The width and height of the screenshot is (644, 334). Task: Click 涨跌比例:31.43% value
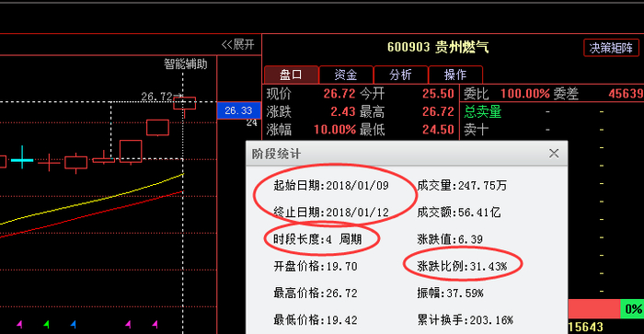coord(462,266)
